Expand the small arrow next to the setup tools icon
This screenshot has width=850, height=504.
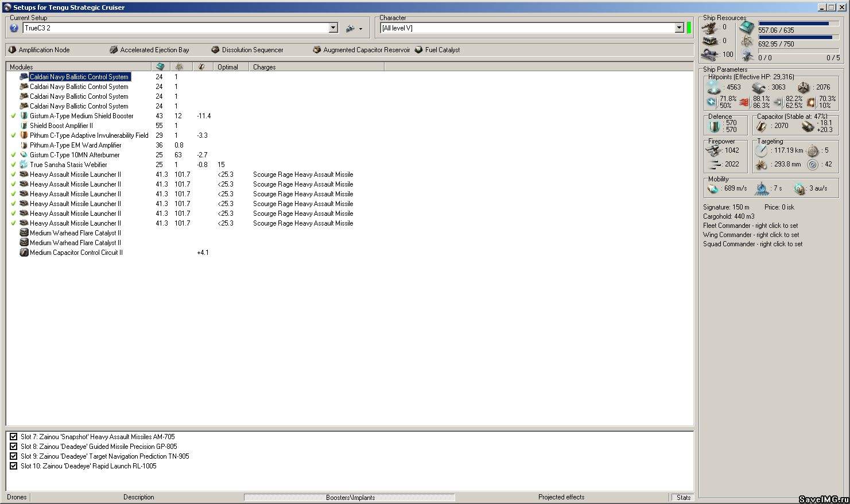pos(360,29)
